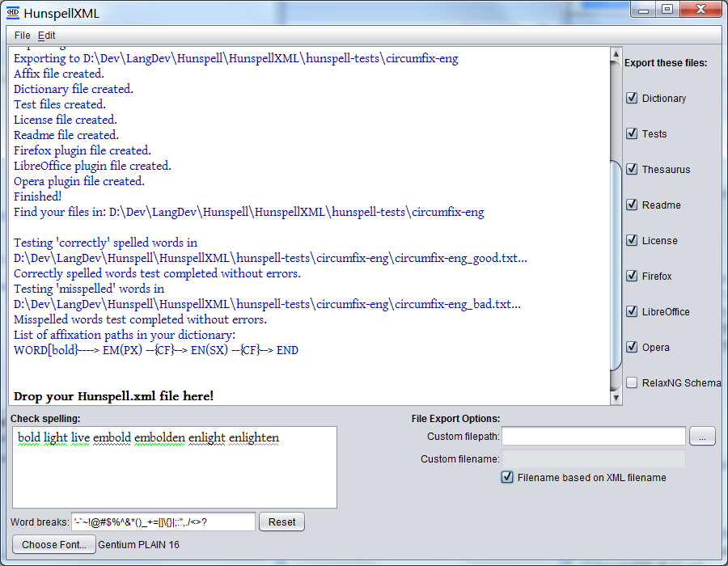728x566 pixels.
Task: Click the word 'enlighten' in spelling box
Action: coord(253,437)
